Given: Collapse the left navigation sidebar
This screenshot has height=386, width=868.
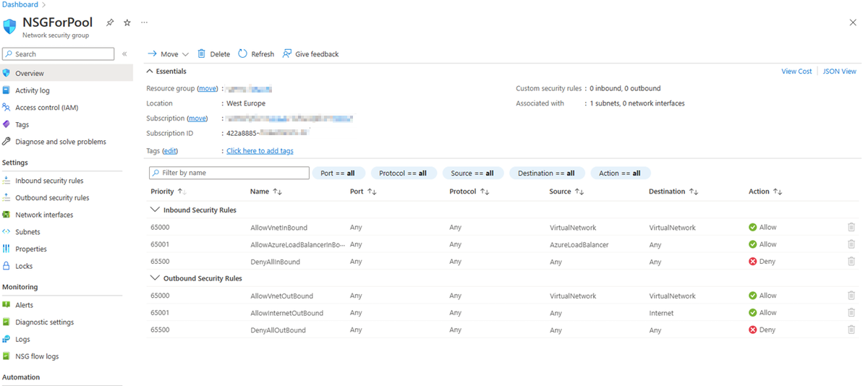Looking at the screenshot, I should (x=124, y=54).
